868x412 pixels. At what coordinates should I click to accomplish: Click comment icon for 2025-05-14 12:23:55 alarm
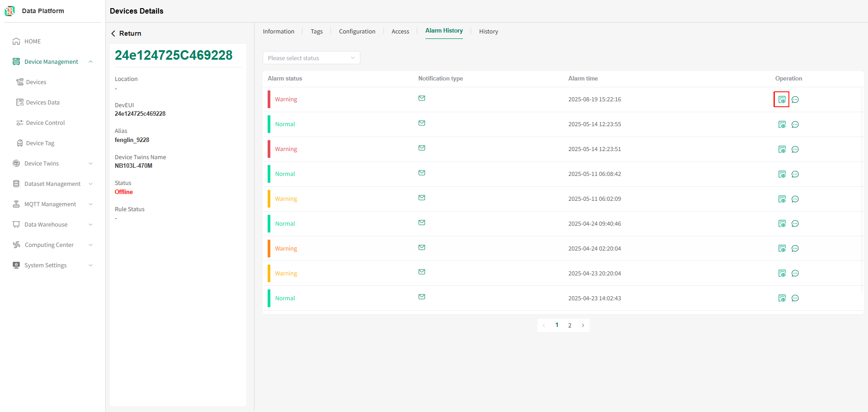click(x=795, y=124)
